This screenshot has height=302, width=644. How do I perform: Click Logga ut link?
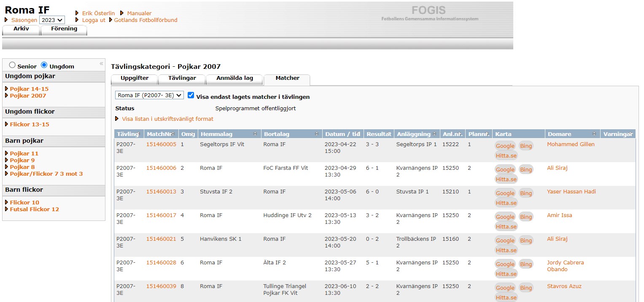click(94, 20)
